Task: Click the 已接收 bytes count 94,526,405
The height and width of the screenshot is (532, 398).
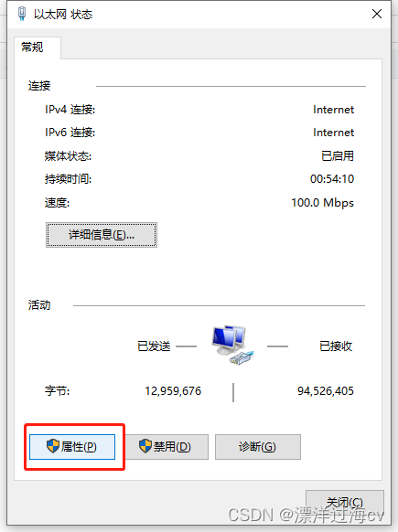Action: [x=326, y=391]
